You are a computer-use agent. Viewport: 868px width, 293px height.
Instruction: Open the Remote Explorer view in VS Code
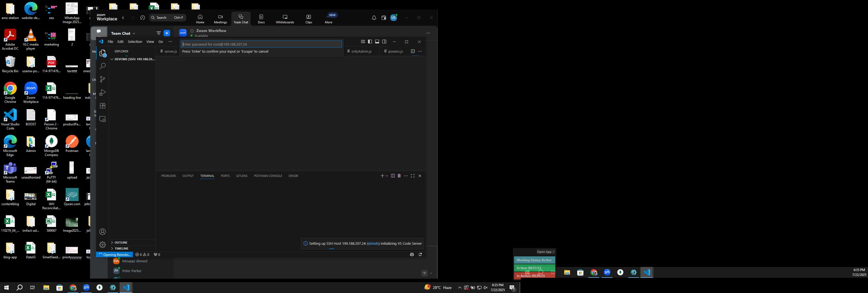tap(103, 119)
